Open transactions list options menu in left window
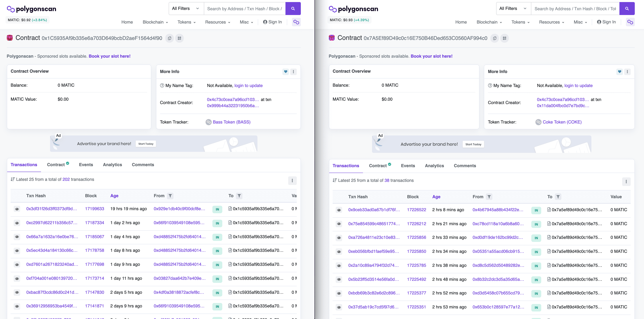Screen dimensions: 644x319 (x=292, y=180)
